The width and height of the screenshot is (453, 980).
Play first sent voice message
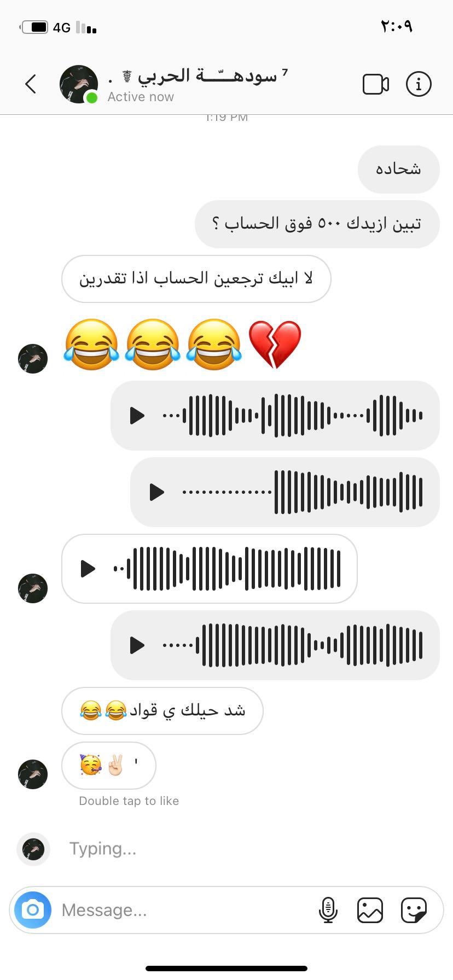click(137, 416)
